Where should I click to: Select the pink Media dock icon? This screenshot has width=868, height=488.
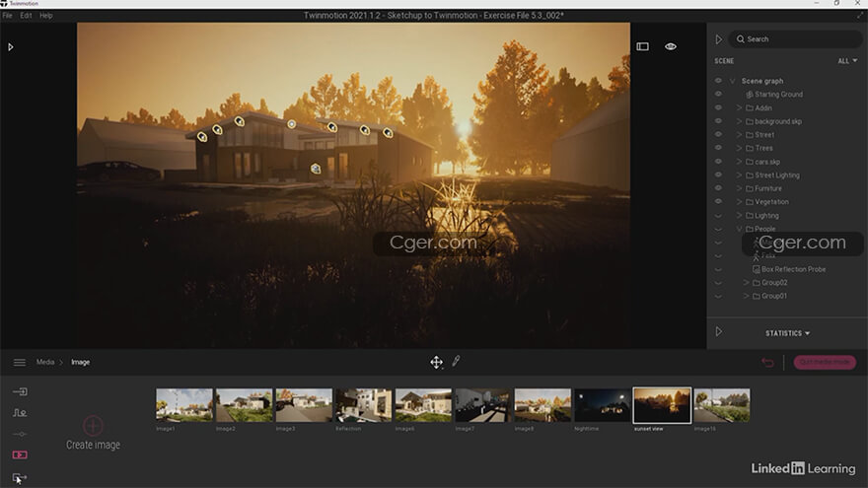(x=20, y=454)
